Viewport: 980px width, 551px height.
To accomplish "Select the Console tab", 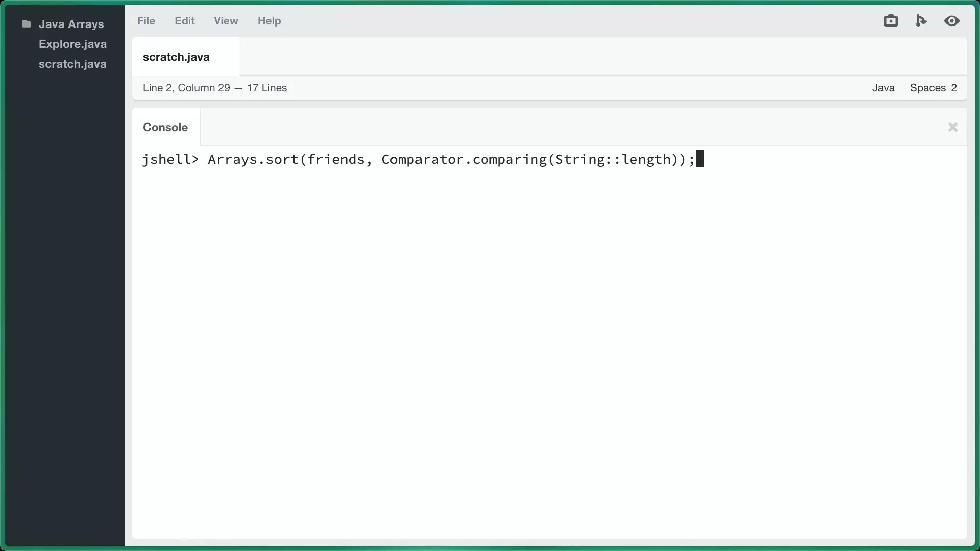I will (165, 127).
